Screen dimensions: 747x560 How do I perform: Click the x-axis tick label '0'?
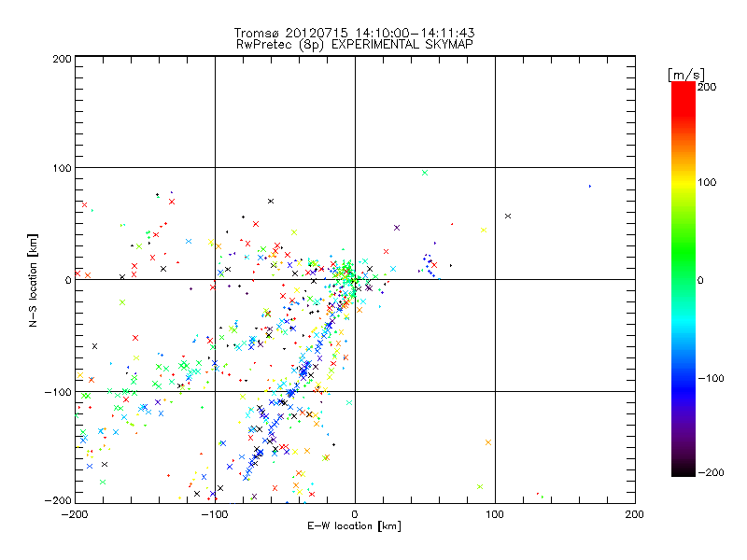pos(355,514)
